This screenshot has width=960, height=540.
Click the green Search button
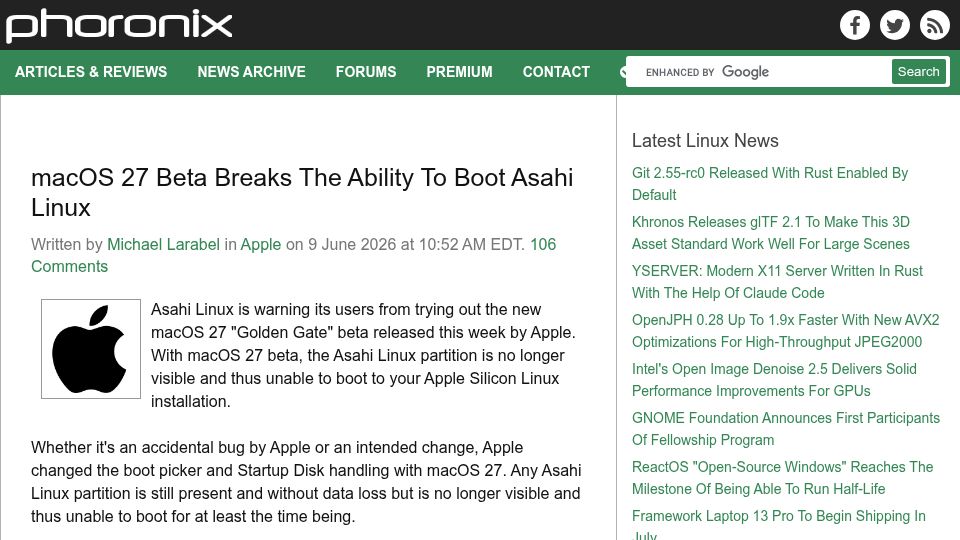pos(918,72)
